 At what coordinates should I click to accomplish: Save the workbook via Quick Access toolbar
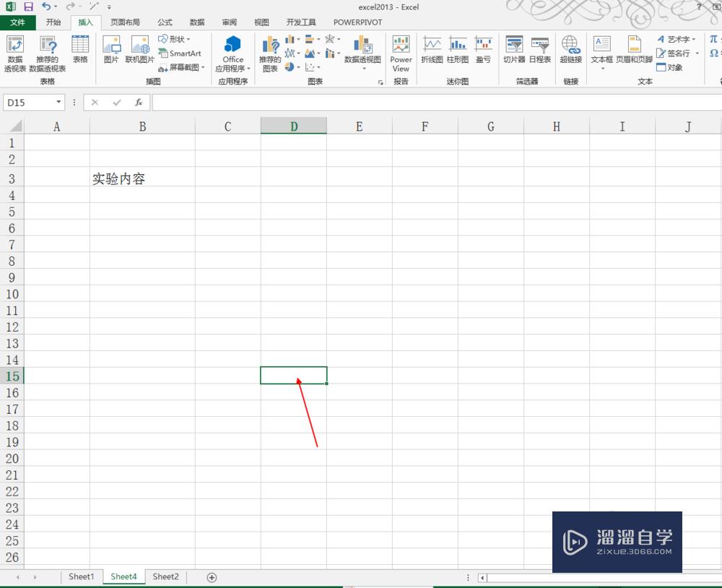click(27, 7)
